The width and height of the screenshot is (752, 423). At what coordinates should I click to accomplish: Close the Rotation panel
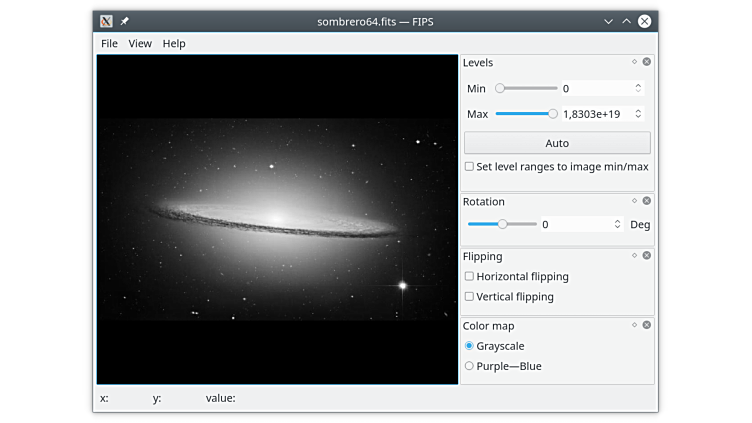646,201
